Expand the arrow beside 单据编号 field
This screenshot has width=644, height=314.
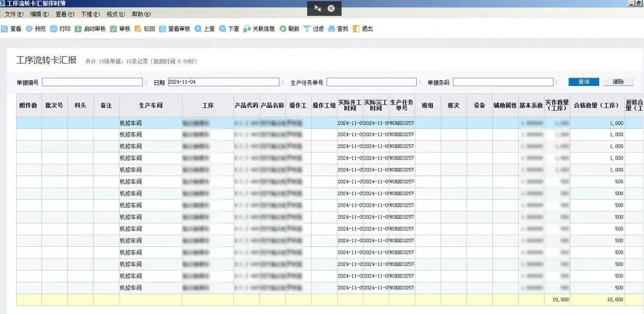tap(145, 83)
